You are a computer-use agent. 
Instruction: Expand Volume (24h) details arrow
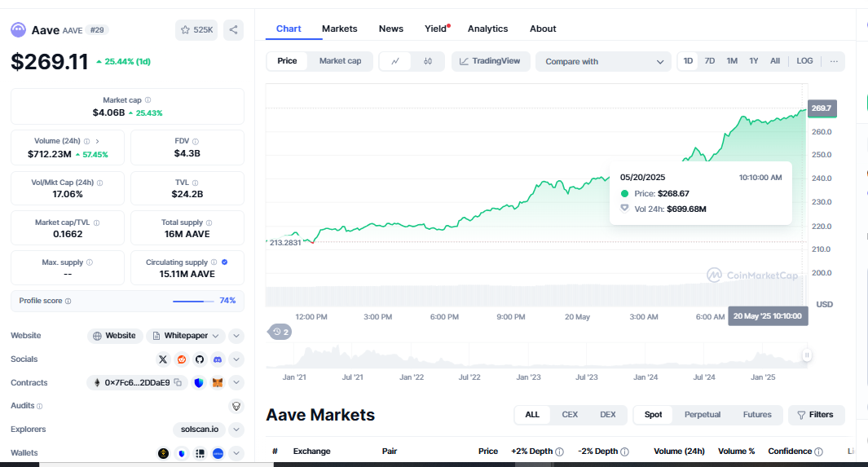[98, 141]
